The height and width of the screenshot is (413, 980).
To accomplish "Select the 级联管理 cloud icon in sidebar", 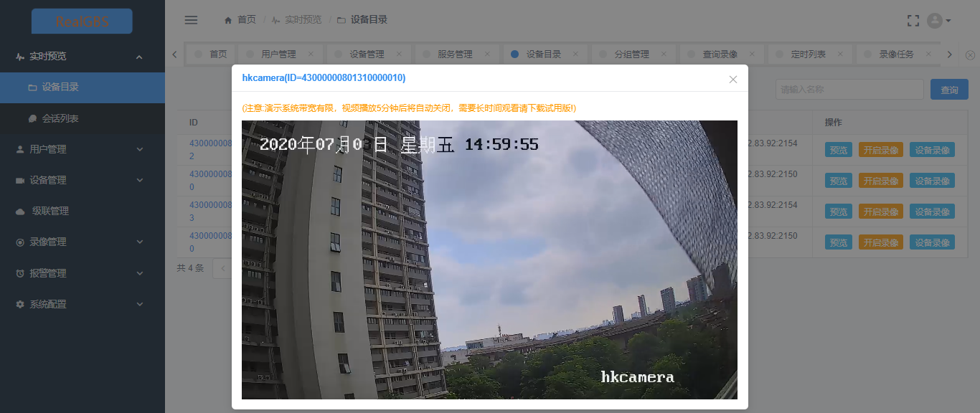I will pos(22,211).
